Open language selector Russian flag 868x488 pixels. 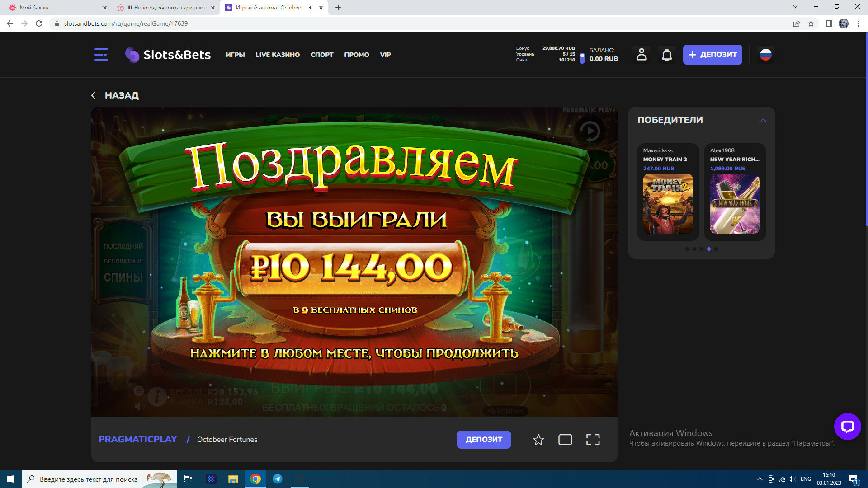(765, 55)
